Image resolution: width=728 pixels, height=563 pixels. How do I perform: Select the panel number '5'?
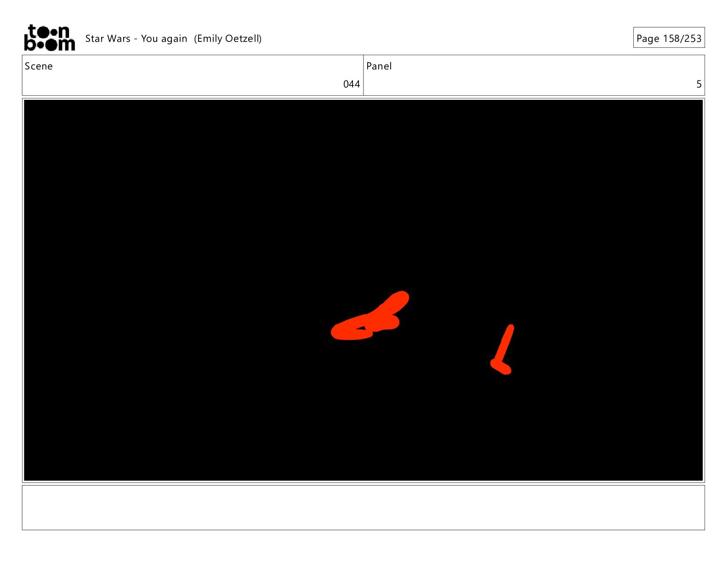point(699,84)
